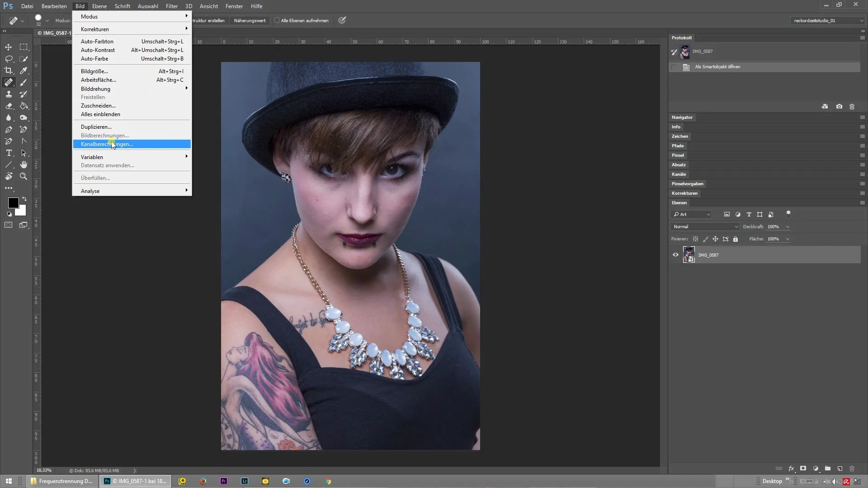Select the Rotate View tool
The height and width of the screenshot is (488, 868).
(9, 176)
